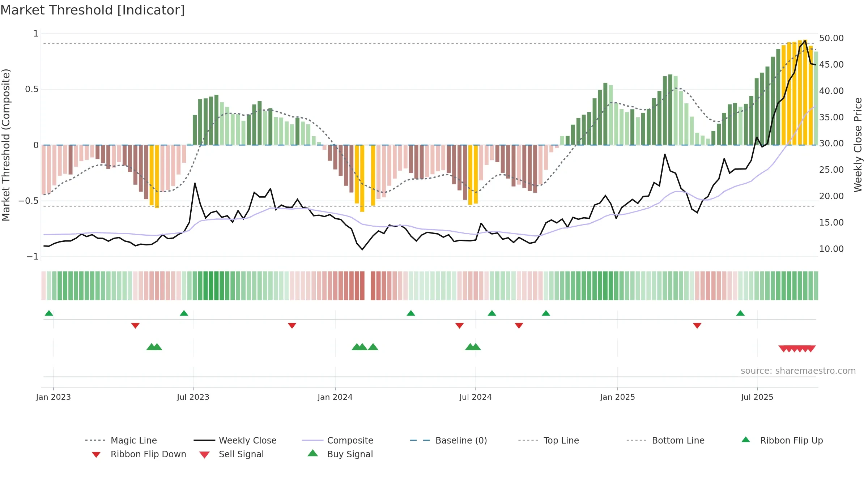Click the 0.5 left-axis tick label
The image size is (868, 488).
pyautogui.click(x=32, y=89)
